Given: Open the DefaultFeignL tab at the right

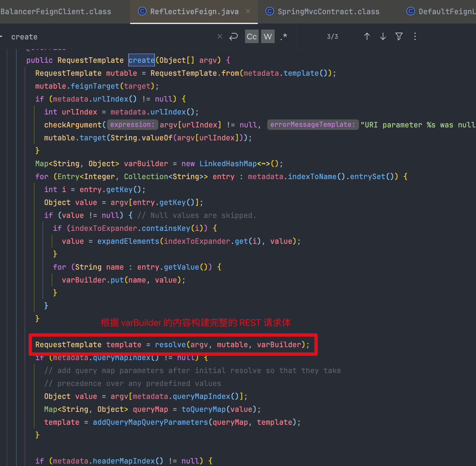Looking at the screenshot, I should 441,12.
